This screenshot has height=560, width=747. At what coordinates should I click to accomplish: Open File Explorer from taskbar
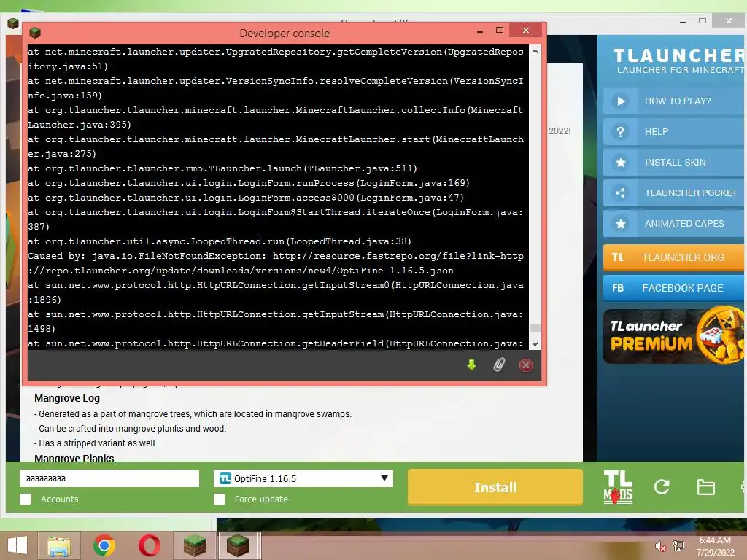59,545
